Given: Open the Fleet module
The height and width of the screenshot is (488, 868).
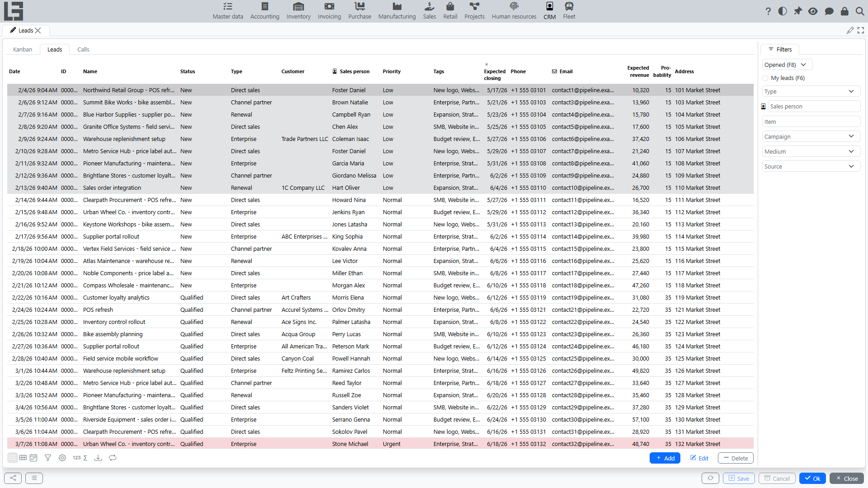Looking at the screenshot, I should [569, 11].
